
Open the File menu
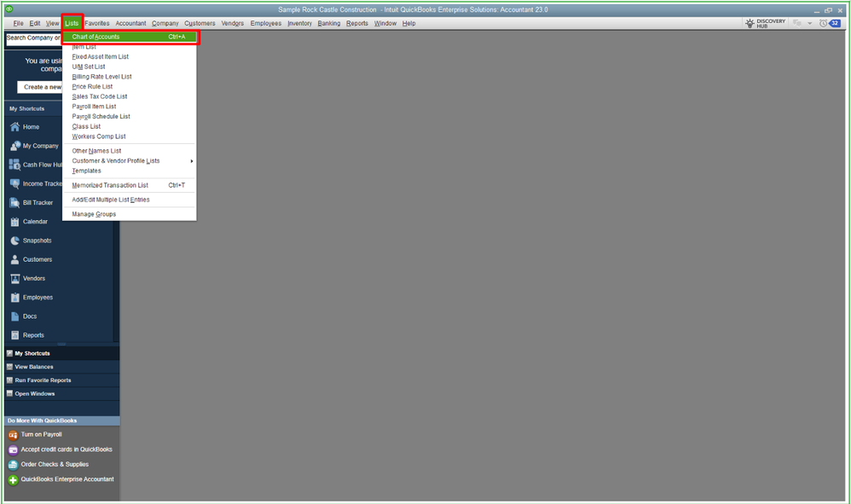click(18, 23)
